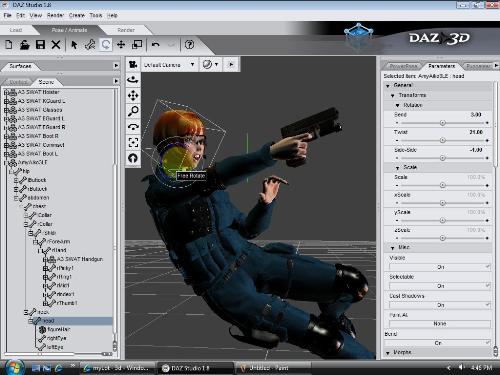Viewport: 500px width, 375px height.
Task: Undo last action with curved arrow icon
Action: click(x=156, y=45)
